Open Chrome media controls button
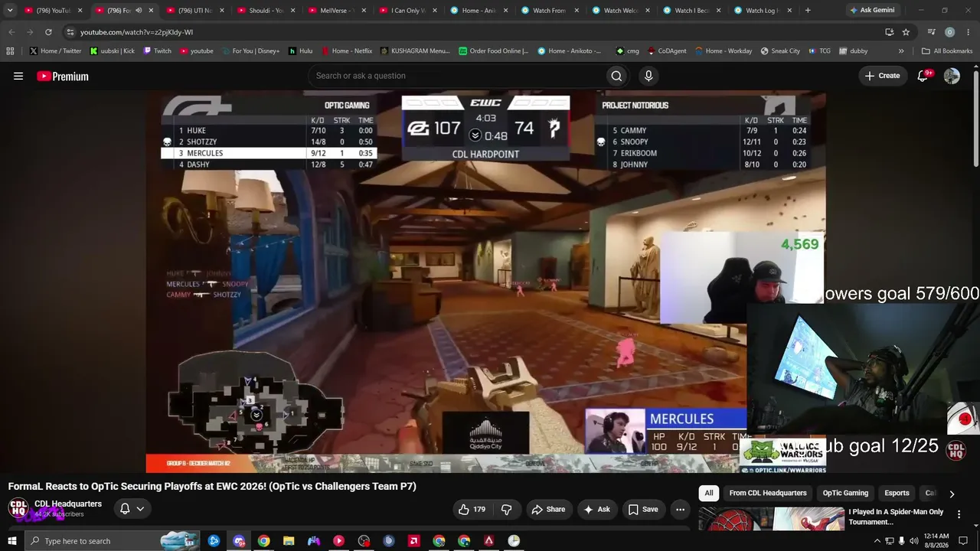 (x=931, y=32)
